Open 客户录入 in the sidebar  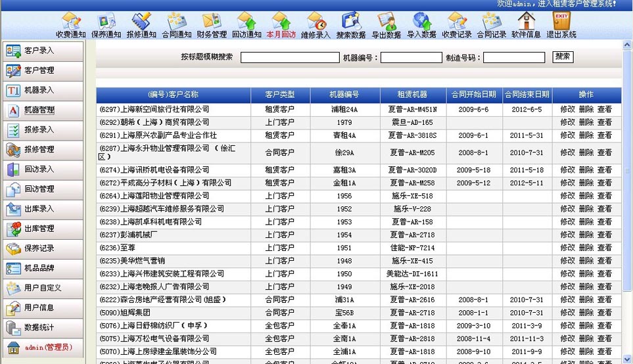click(x=43, y=51)
